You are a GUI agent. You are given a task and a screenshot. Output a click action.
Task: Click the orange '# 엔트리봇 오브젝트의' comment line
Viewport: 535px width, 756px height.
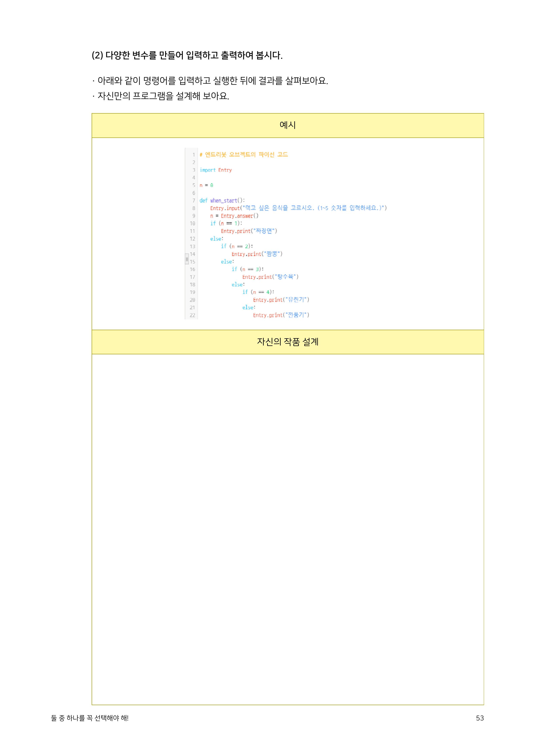(x=244, y=155)
